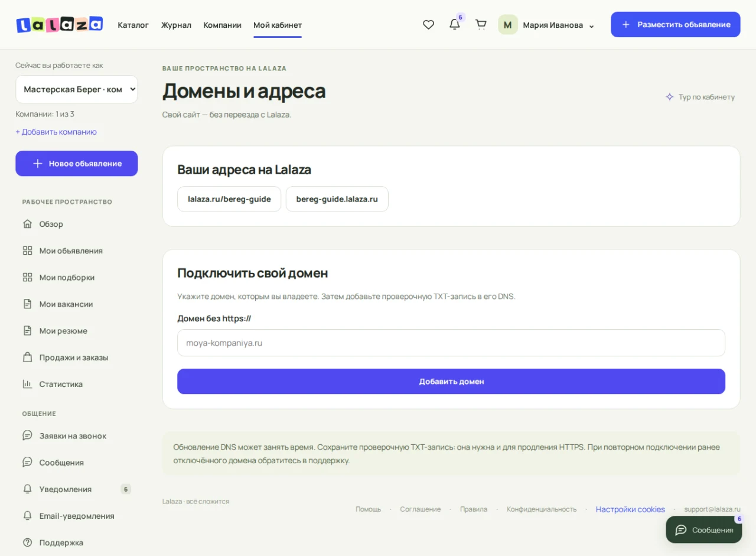Open shopping cart icon in header
756x556 pixels.
[x=481, y=25]
